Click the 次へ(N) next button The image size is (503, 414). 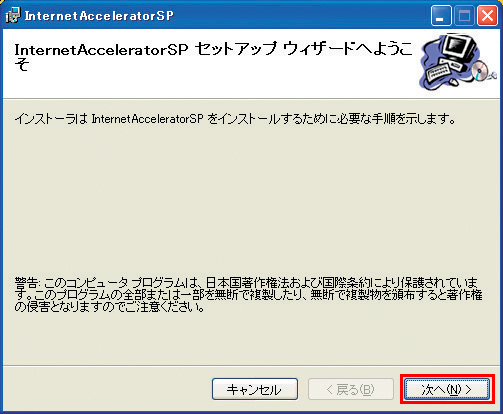[x=447, y=389]
